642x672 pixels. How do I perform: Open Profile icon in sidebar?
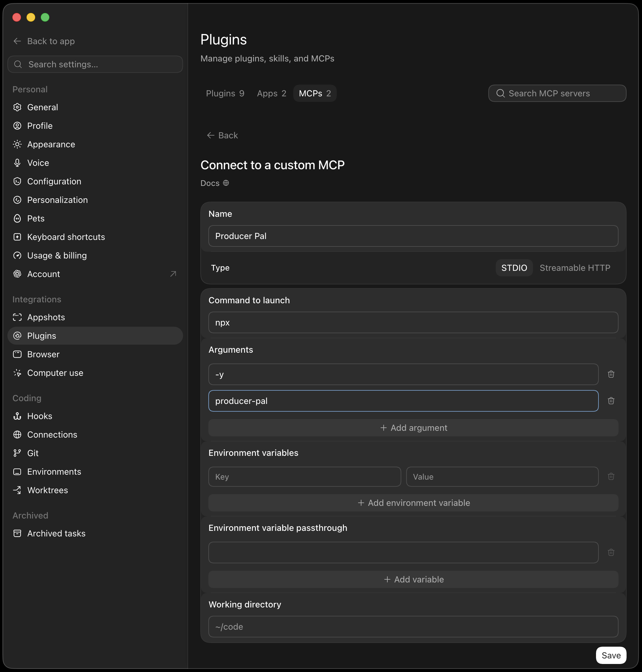coord(17,126)
